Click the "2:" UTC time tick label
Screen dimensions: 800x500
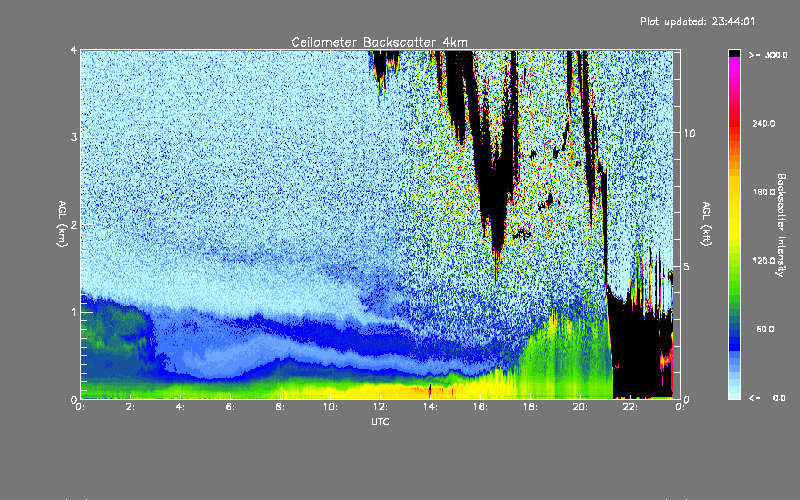[131, 407]
